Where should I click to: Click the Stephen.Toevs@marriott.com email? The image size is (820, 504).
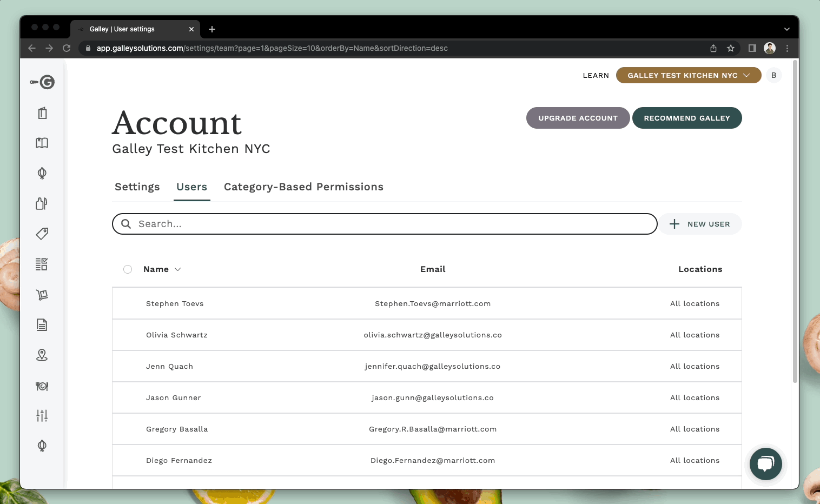pos(433,303)
